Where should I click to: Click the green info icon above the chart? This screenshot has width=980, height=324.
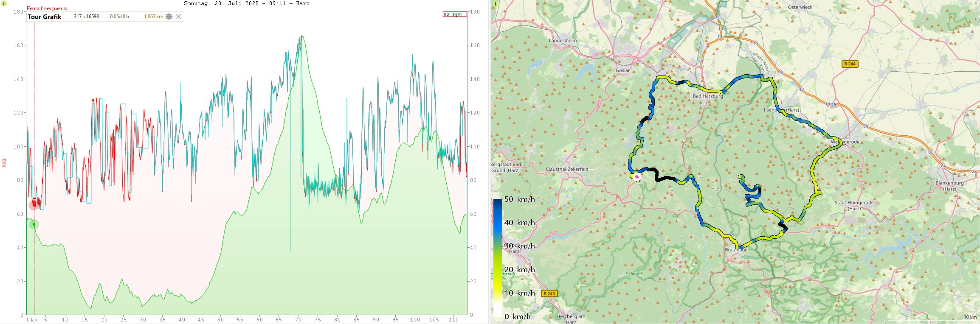coord(4,3)
